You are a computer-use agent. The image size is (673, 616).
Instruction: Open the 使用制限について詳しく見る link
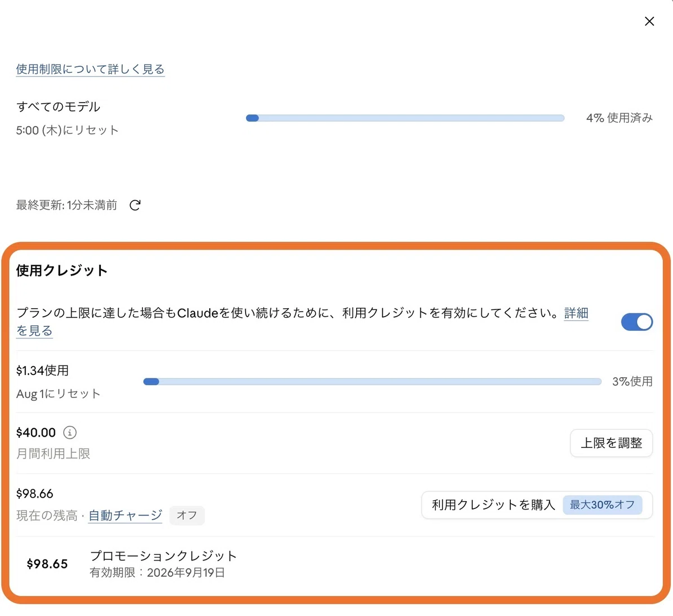90,69
